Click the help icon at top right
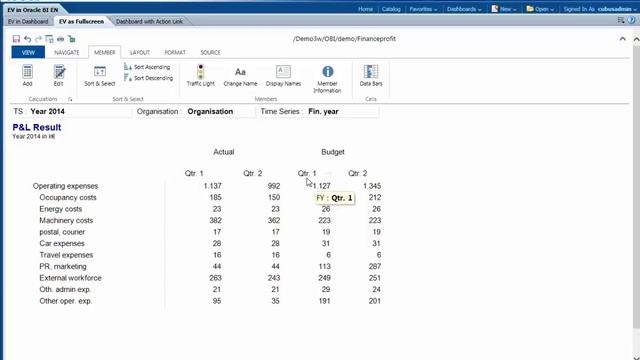Image resolution: width=640 pixels, height=360 pixels. [x=631, y=20]
